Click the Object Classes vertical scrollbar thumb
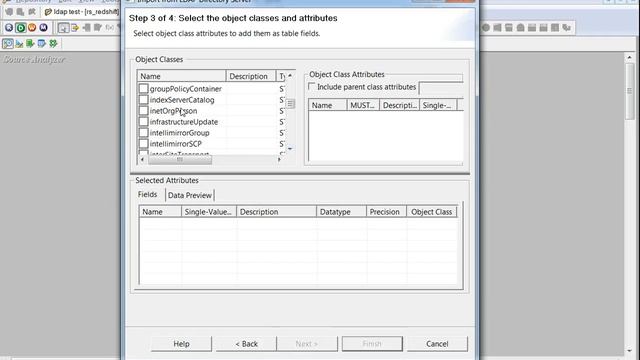This screenshot has height=360, width=640. tap(290, 104)
